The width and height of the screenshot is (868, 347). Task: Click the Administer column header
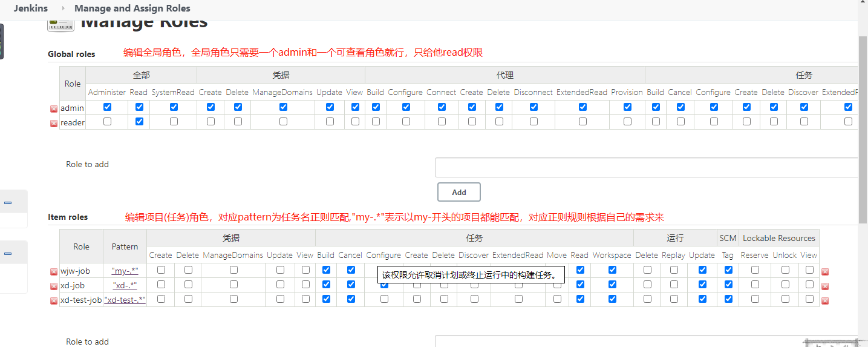pyautogui.click(x=107, y=92)
